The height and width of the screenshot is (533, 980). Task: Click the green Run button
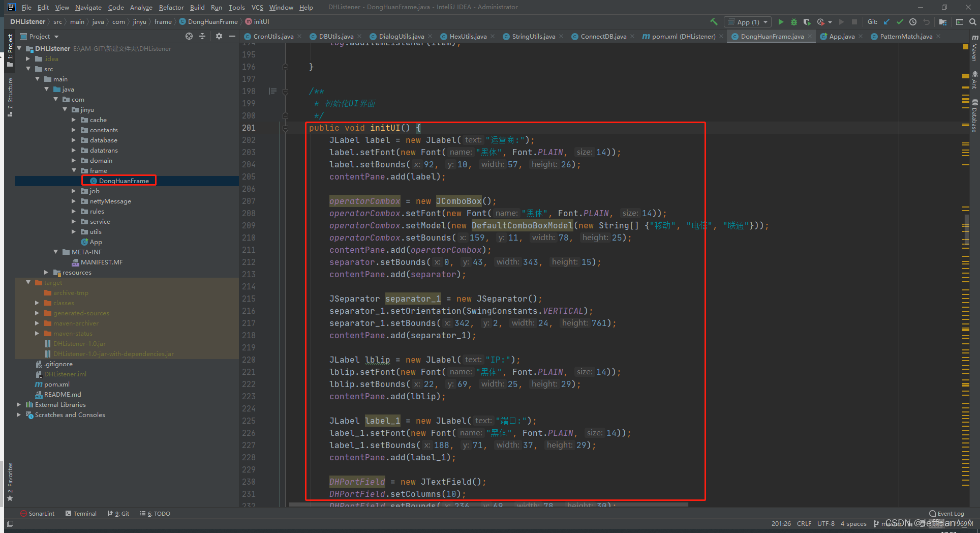click(x=781, y=22)
